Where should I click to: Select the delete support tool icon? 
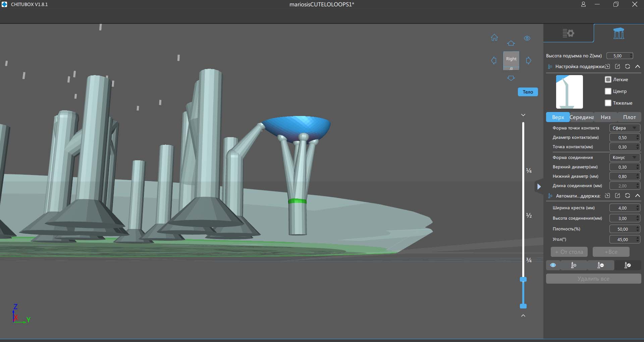[x=600, y=265]
